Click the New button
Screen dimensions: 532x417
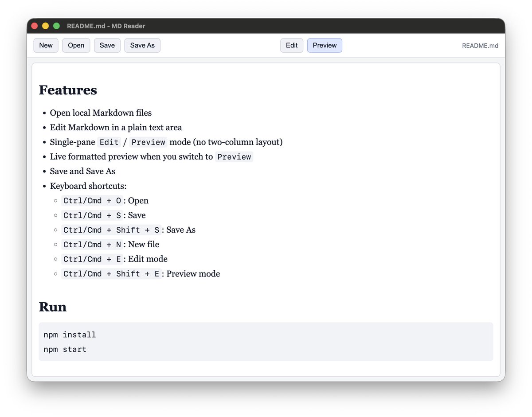(x=46, y=45)
